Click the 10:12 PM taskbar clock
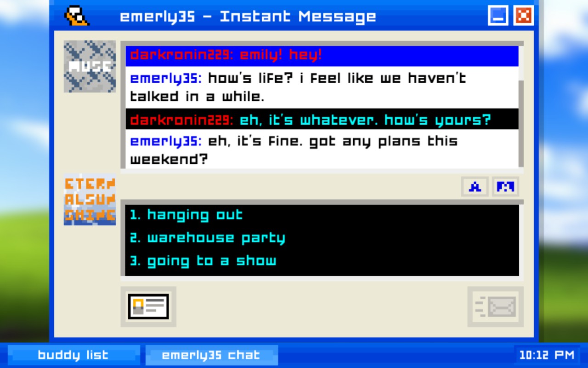 pos(547,355)
